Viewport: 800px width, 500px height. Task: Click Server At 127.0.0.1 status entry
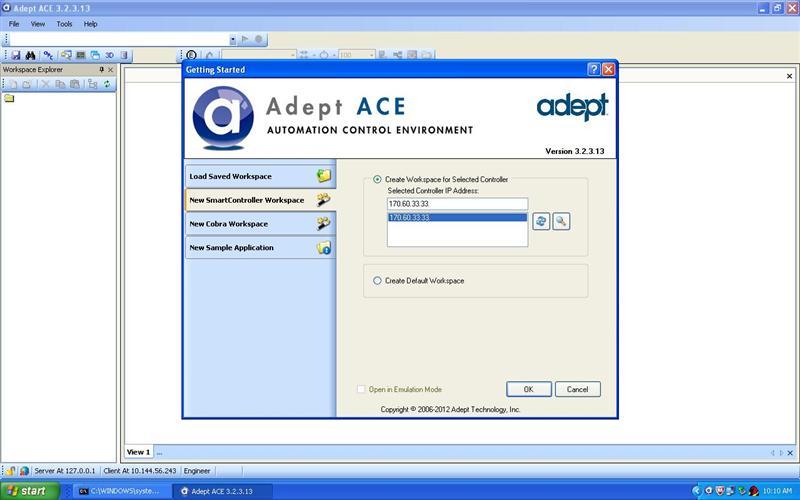tap(65, 471)
